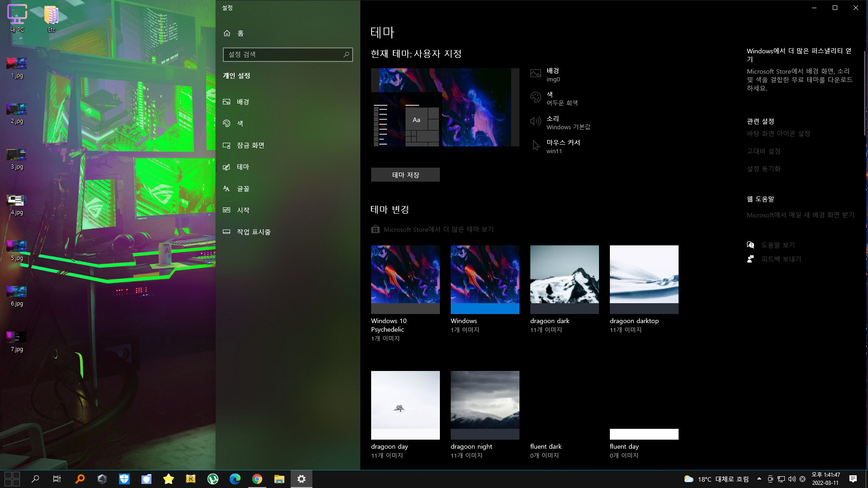
Task: Open the Windows Start menu
Action: click(12, 479)
